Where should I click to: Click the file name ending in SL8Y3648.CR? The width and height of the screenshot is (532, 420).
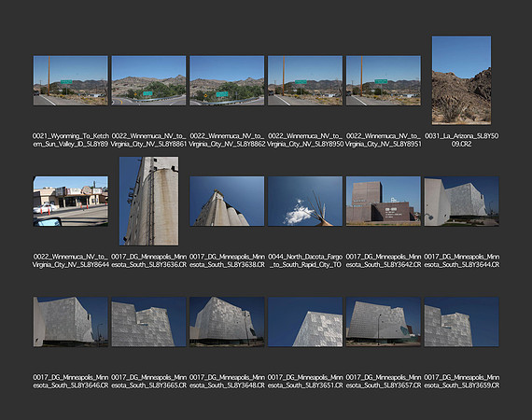click(227, 382)
